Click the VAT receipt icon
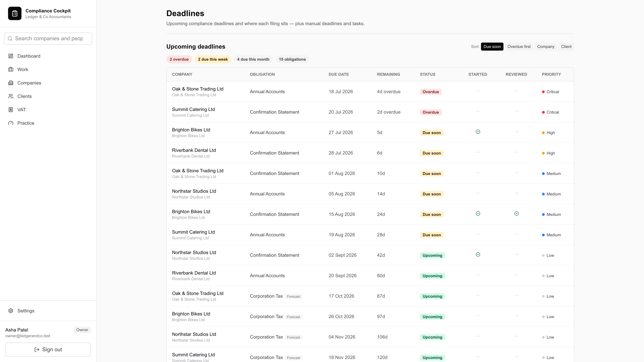 pyautogui.click(x=11, y=110)
